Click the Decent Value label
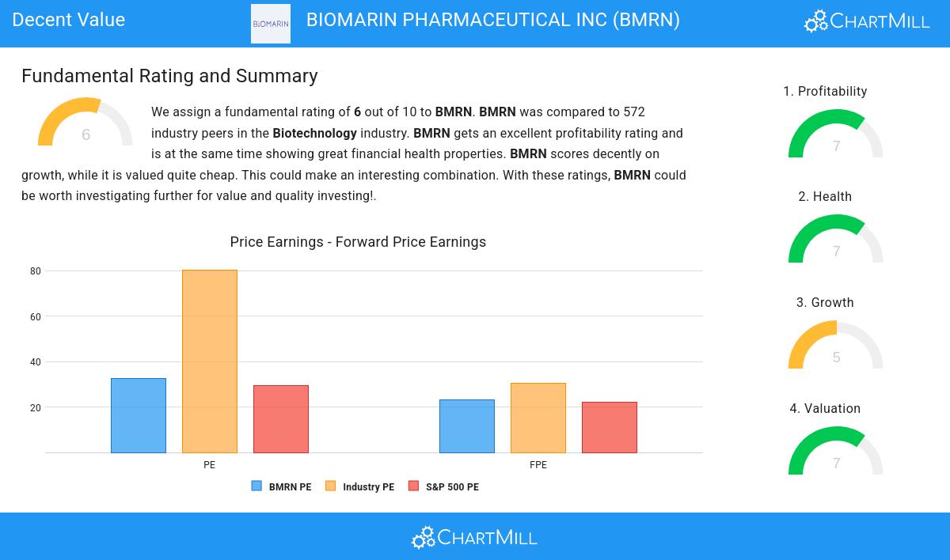 coord(69,20)
